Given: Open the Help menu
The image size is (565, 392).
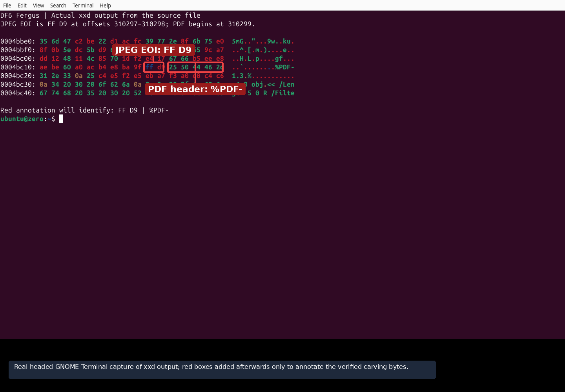Looking at the screenshot, I should click(x=105, y=5).
